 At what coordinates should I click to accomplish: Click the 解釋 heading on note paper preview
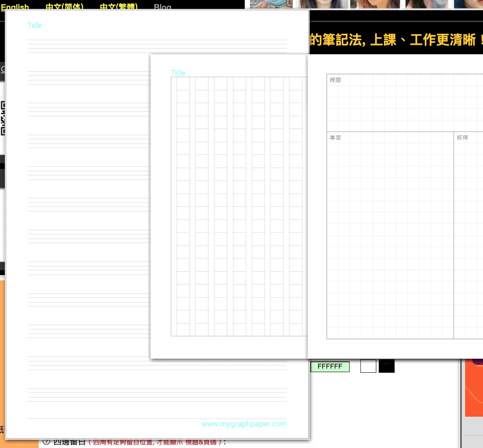click(x=462, y=138)
